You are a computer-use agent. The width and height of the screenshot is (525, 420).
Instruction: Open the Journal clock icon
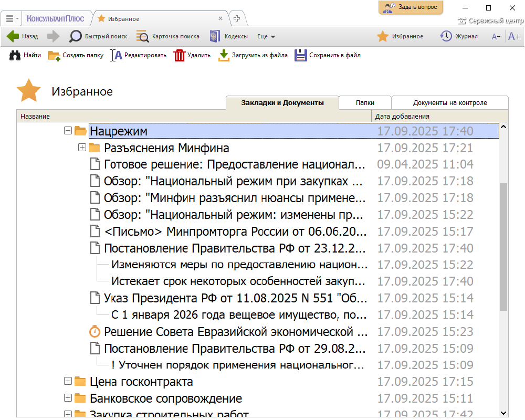coord(446,36)
